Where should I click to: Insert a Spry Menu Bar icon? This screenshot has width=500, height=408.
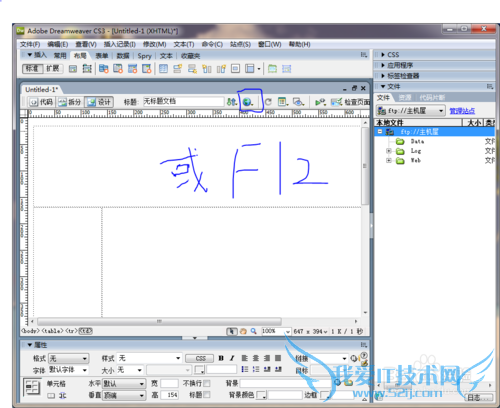(104, 69)
